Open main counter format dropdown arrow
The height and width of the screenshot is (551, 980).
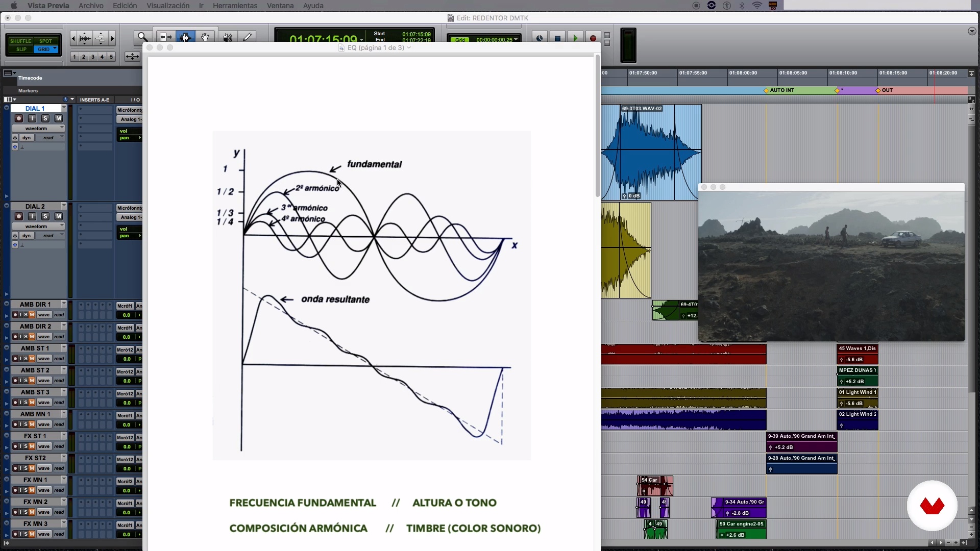[361, 39]
